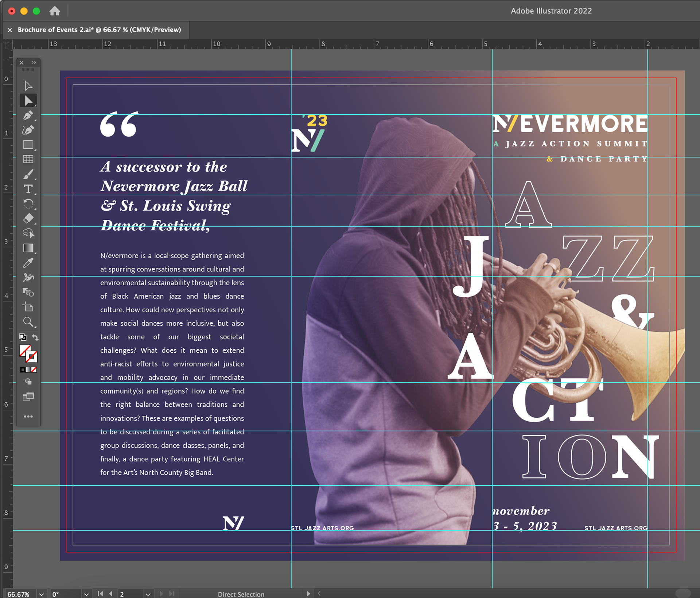Viewport: 700px width, 598px height.
Task: Click the horizontal scrollbar left arrow
Action: click(319, 594)
